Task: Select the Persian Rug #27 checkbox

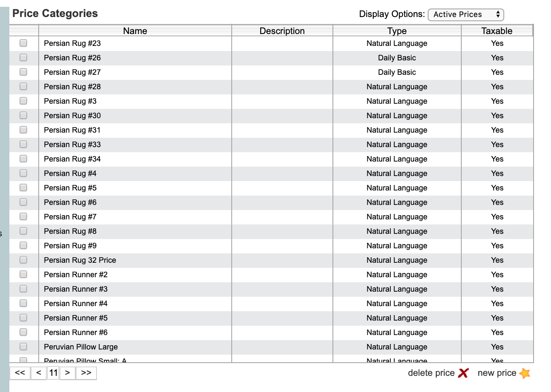Action: (23, 72)
